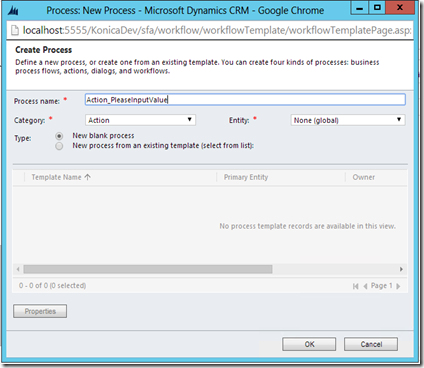This screenshot has width=424, height=368.
Task: Click the 'Entity:' label
Action: (239, 120)
